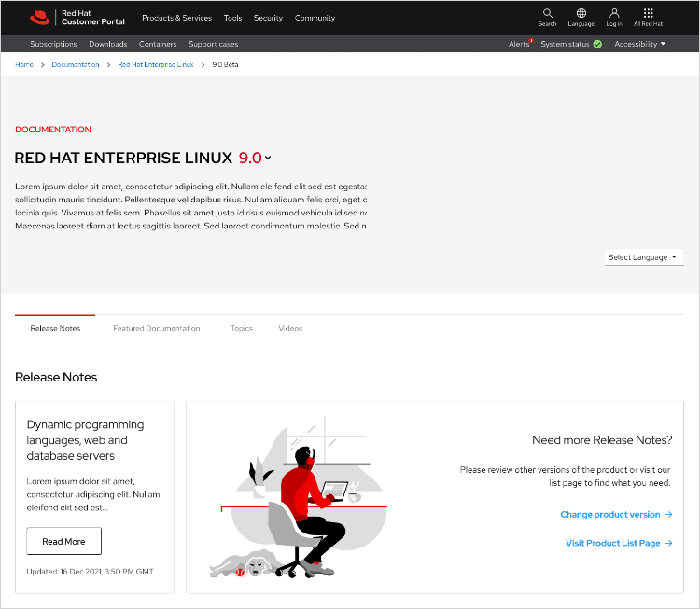The image size is (700, 609).
Task: Click the System status text
Action: coord(565,44)
